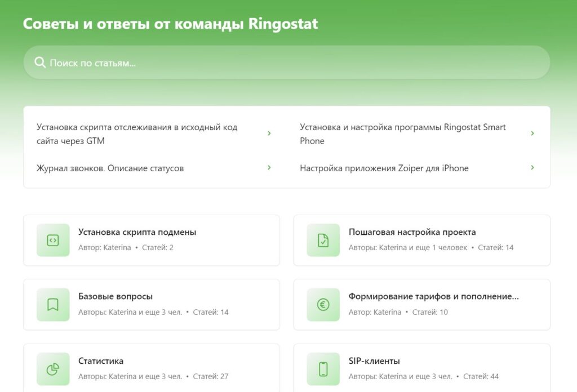Click text 'Статей: 27' under Статистика
This screenshot has height=392, width=577.
[x=211, y=377]
